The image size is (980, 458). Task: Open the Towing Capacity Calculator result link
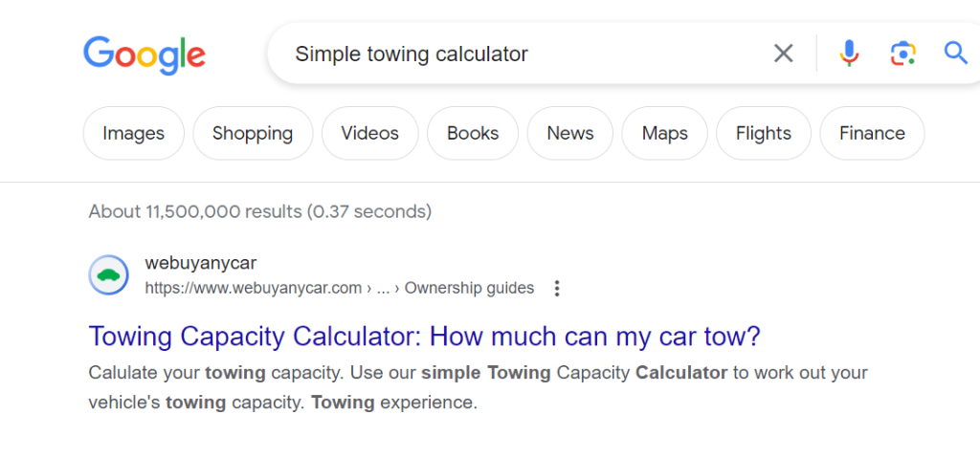pyautogui.click(x=424, y=337)
